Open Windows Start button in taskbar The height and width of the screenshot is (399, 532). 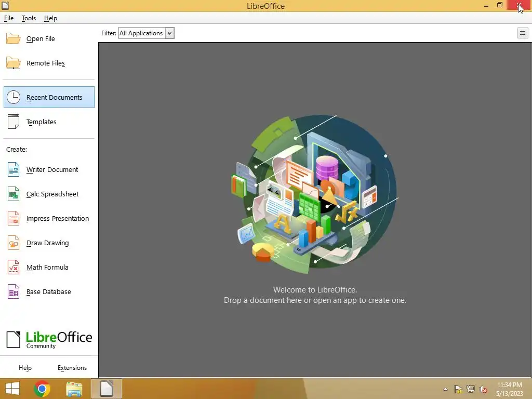12,389
